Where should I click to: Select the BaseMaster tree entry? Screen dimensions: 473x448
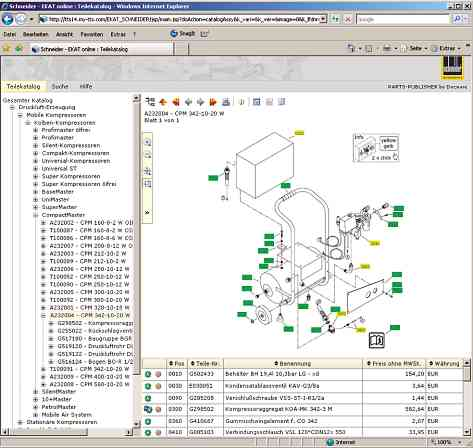58,192
